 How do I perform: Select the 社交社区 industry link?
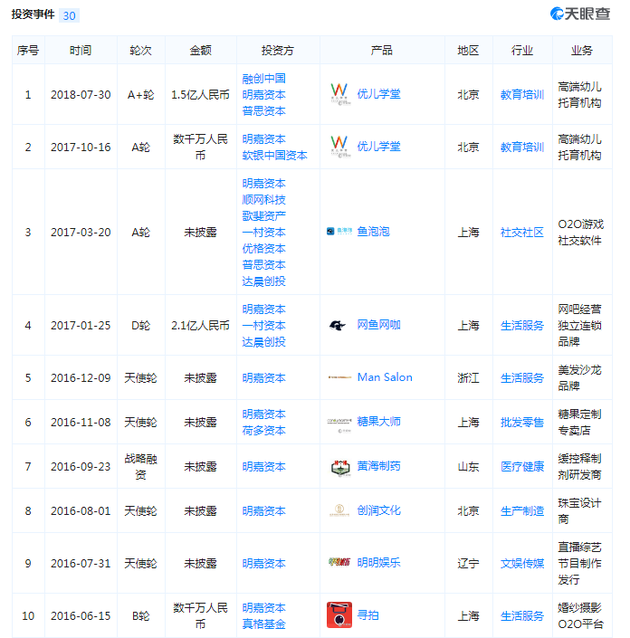point(522,232)
